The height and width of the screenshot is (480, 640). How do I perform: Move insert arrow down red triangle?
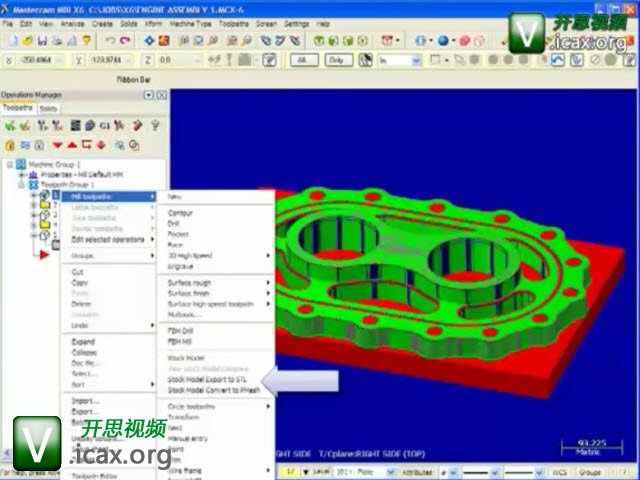[58, 145]
